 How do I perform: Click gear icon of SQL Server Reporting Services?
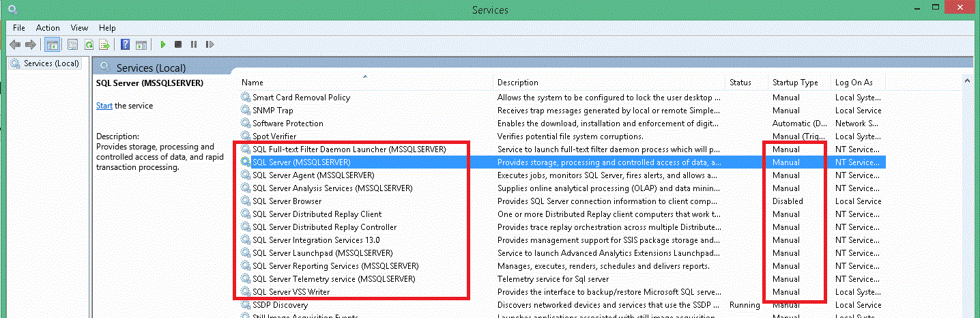coord(246,266)
